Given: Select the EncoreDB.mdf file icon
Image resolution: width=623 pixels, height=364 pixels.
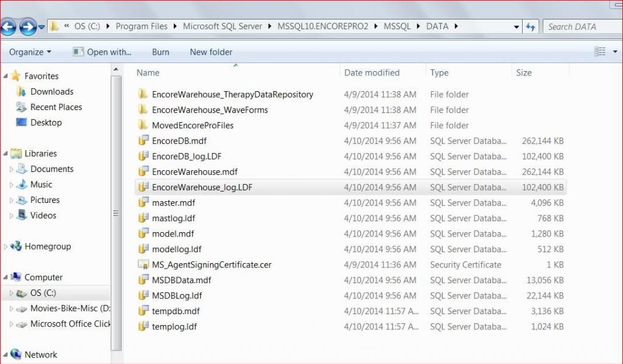Looking at the screenshot, I should [143, 140].
